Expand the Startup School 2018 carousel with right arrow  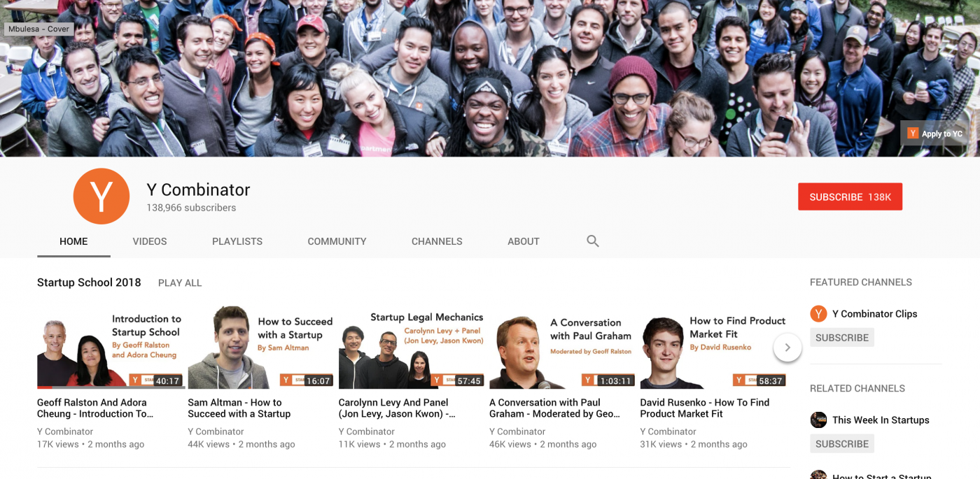pos(787,347)
